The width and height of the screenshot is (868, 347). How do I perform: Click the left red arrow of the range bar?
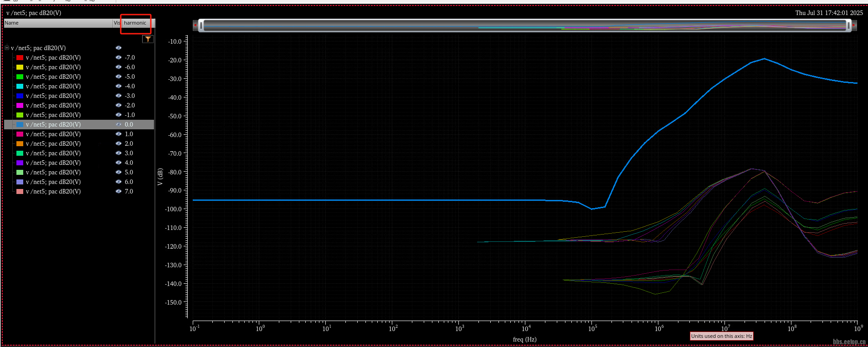(195, 25)
